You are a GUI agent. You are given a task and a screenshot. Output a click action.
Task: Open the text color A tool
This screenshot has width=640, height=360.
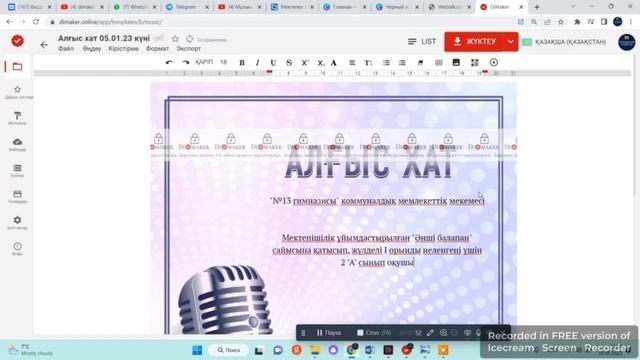pos(333,63)
